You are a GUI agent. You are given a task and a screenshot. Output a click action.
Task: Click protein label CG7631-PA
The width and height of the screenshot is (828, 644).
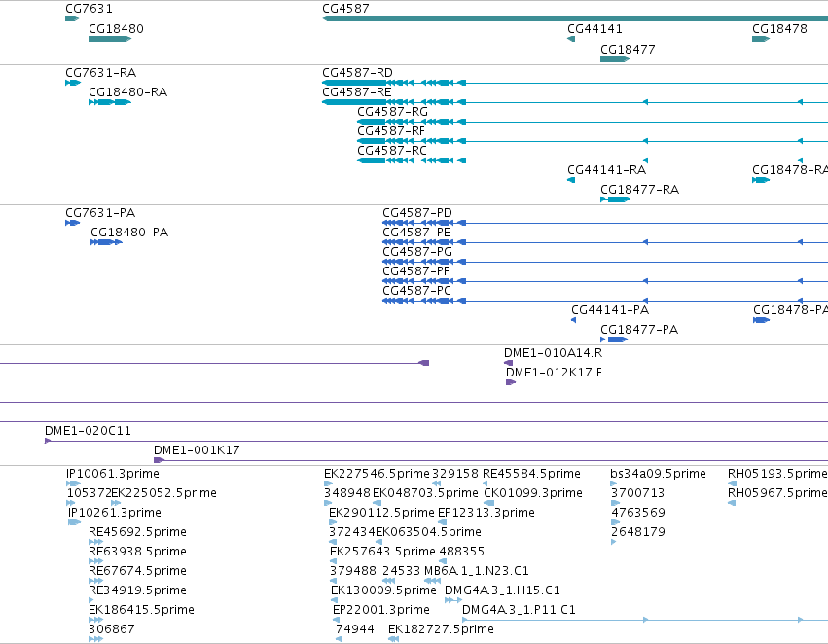(100, 213)
